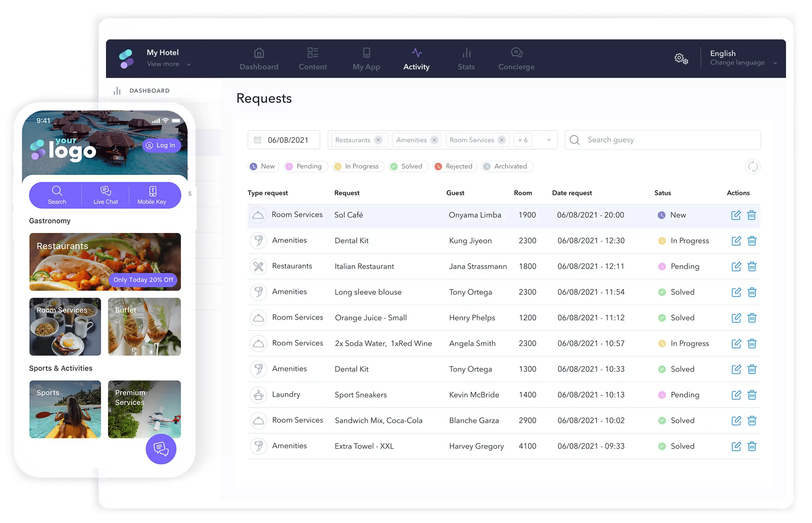Expand My Hotel View more
The width and height of the screenshot is (812, 523).
coord(168,64)
